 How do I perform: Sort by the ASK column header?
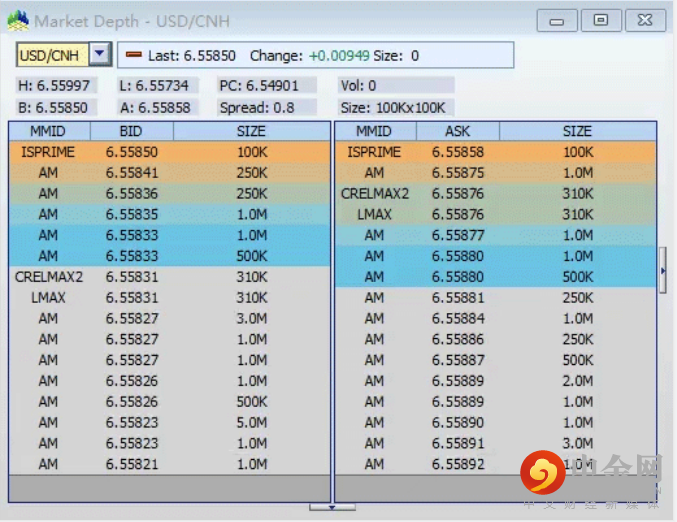click(457, 131)
